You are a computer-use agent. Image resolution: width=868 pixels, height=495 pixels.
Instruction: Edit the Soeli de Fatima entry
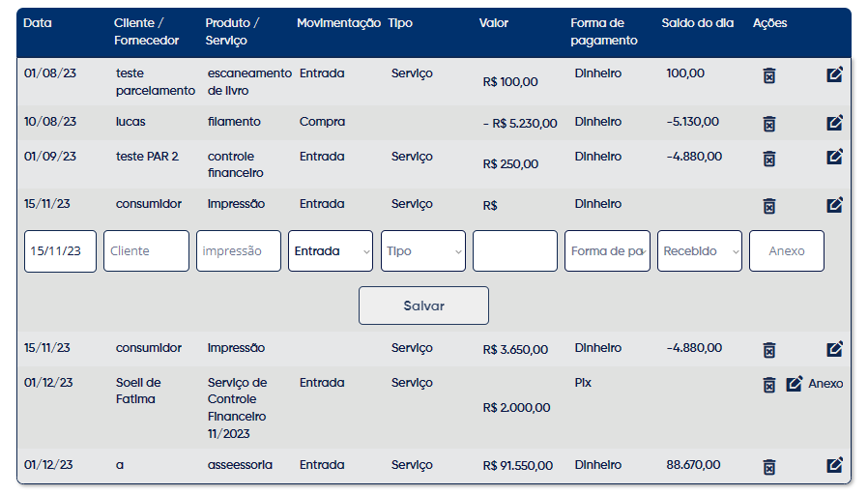pyautogui.click(x=795, y=384)
